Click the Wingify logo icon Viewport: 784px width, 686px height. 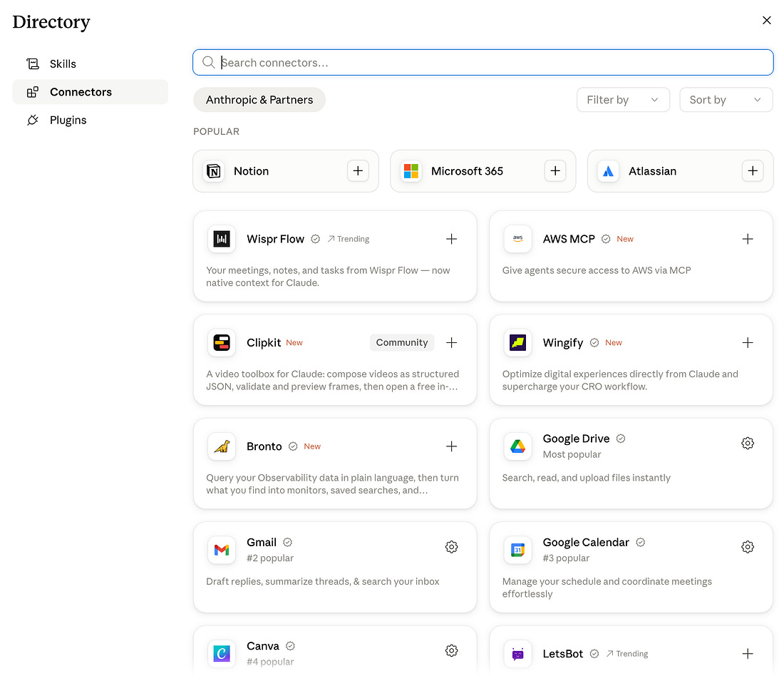point(517,343)
